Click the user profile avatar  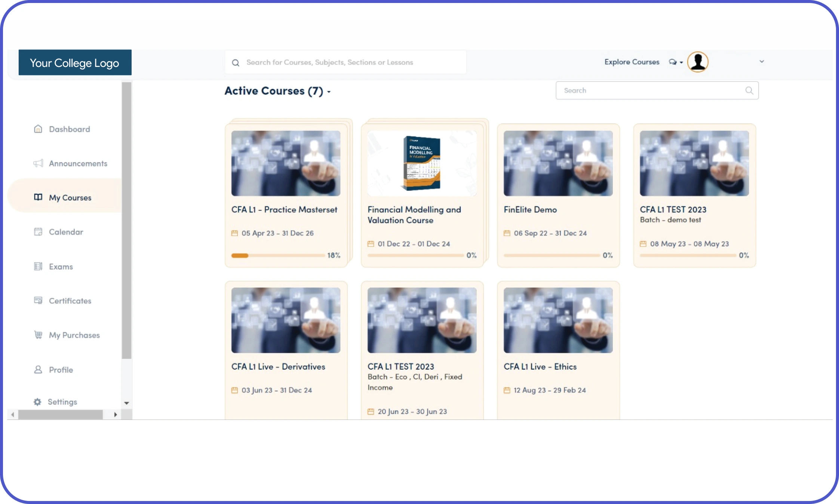pyautogui.click(x=698, y=62)
